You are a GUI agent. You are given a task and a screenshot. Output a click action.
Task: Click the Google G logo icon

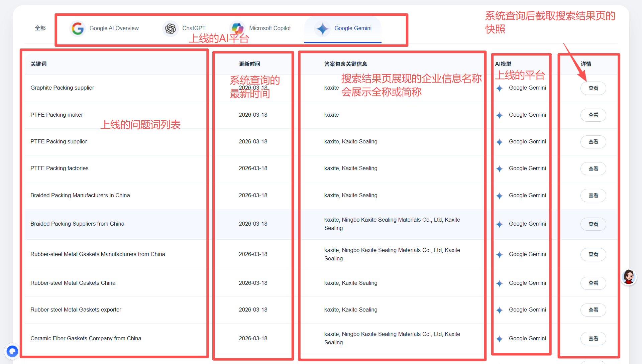click(78, 28)
